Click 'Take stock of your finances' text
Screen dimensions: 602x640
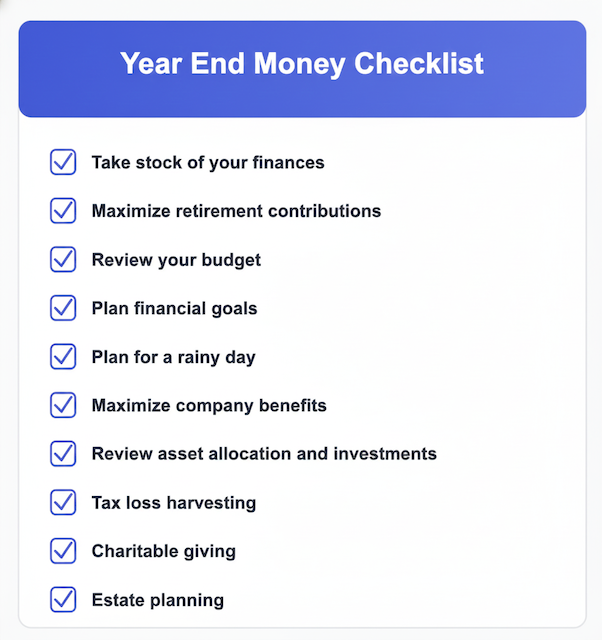point(208,162)
